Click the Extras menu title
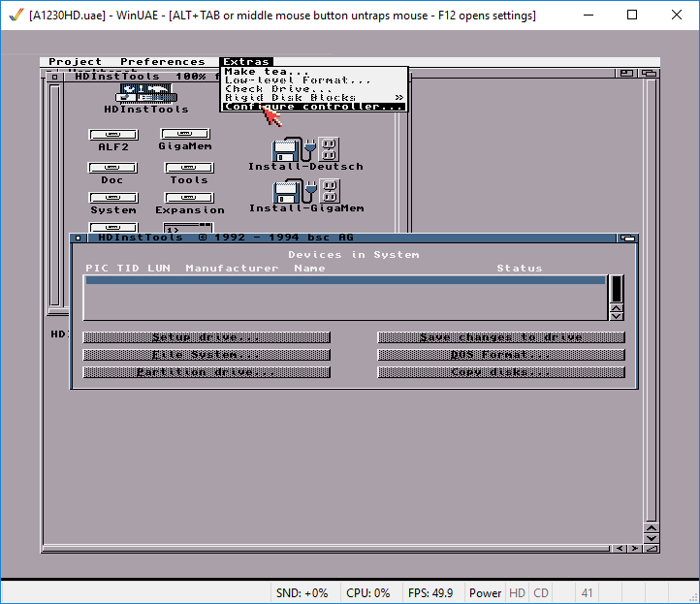Screen dimensions: 700x604 point(246,62)
